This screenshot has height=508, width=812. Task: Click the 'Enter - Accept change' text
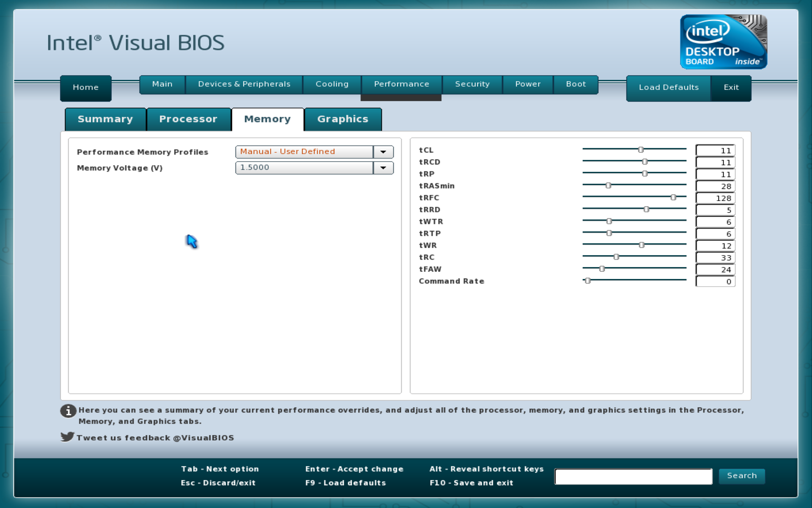(x=354, y=469)
